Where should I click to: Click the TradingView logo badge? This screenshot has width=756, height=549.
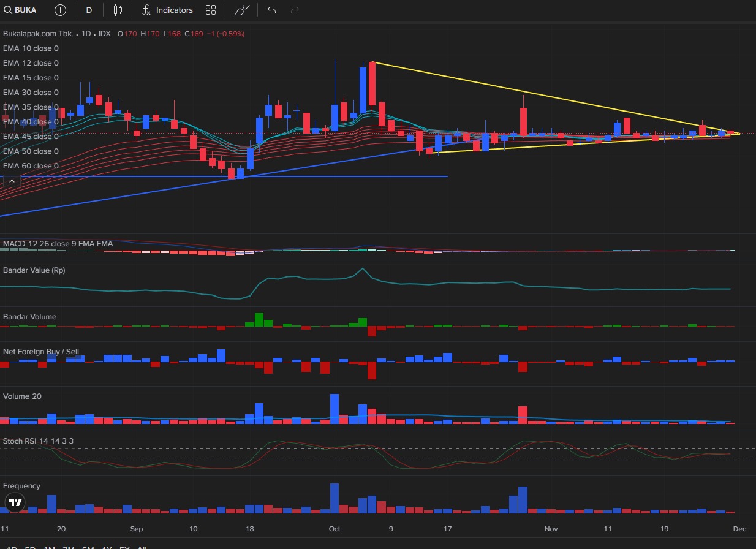15,502
